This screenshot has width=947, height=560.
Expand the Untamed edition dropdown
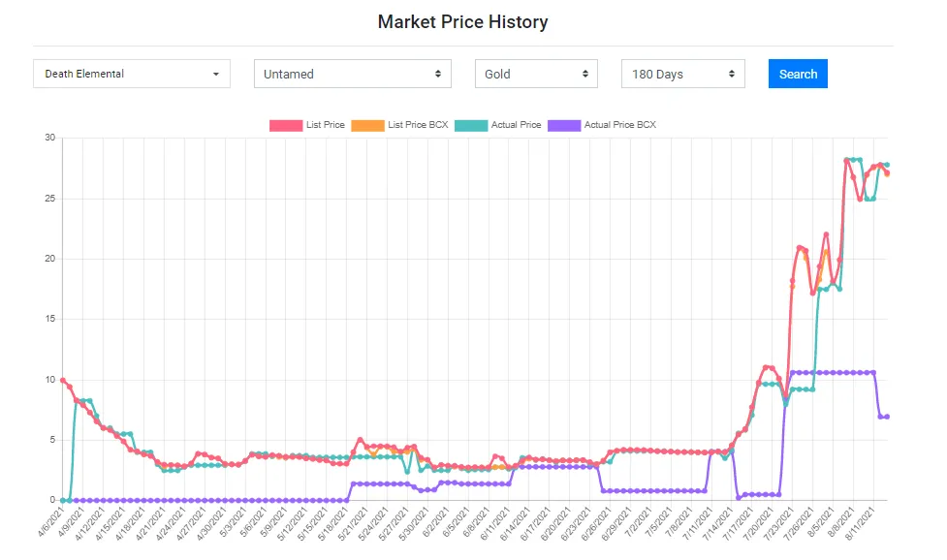pyautogui.click(x=351, y=75)
